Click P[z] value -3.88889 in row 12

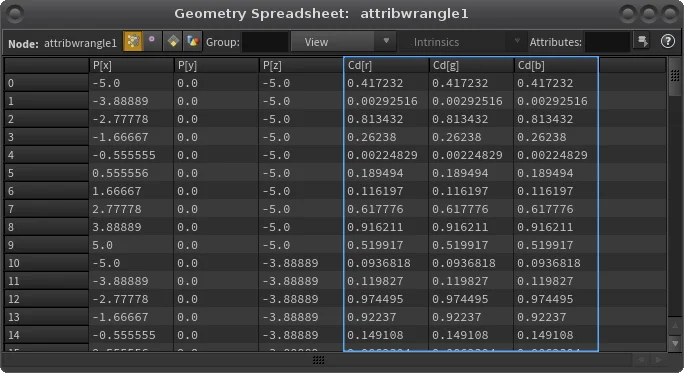(290, 299)
